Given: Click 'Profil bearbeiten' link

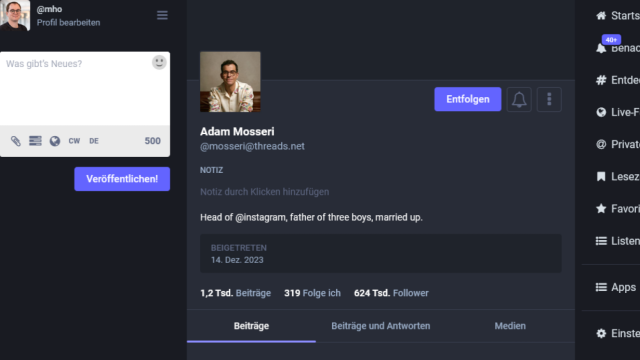Looking at the screenshot, I should 68,22.
